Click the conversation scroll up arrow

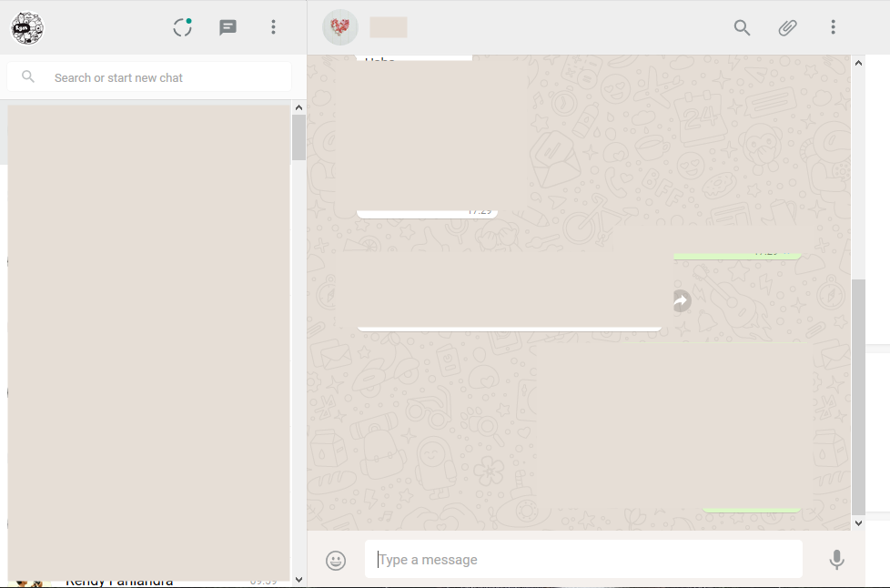858,63
